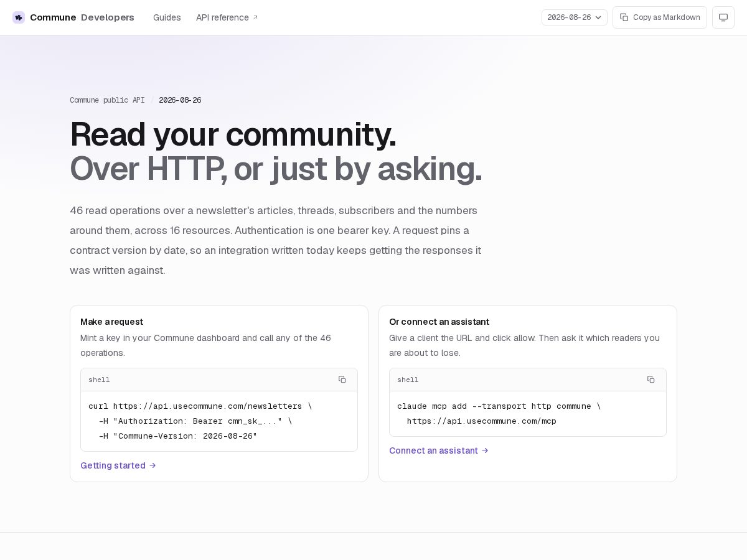Click the Commune logo icon

[19, 17]
